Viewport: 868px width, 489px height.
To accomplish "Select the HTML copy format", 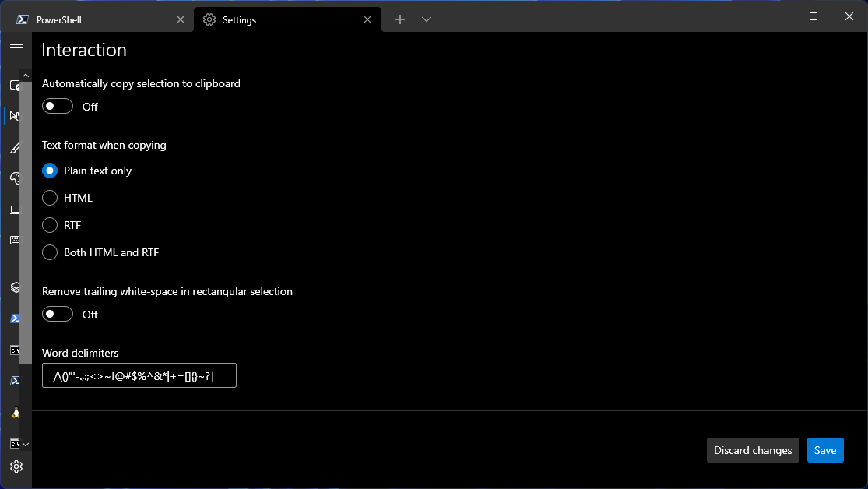I will point(49,197).
